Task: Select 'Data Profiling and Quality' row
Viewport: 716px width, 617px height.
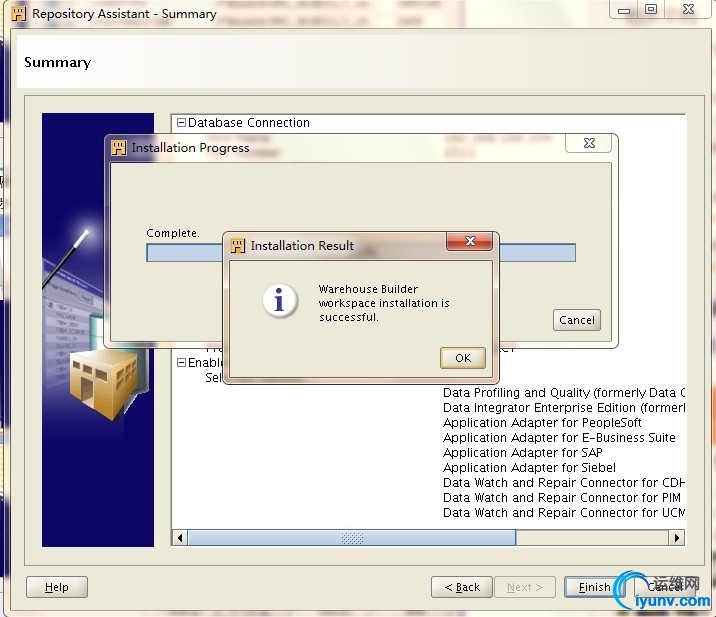Action: click(563, 393)
